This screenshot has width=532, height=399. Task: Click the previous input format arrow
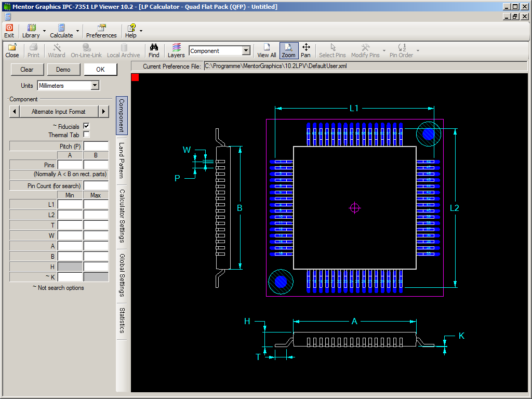[x=14, y=111]
